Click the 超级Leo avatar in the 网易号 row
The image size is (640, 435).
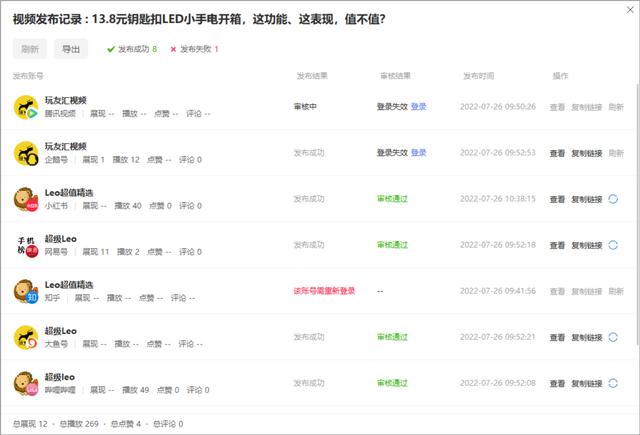[26, 246]
